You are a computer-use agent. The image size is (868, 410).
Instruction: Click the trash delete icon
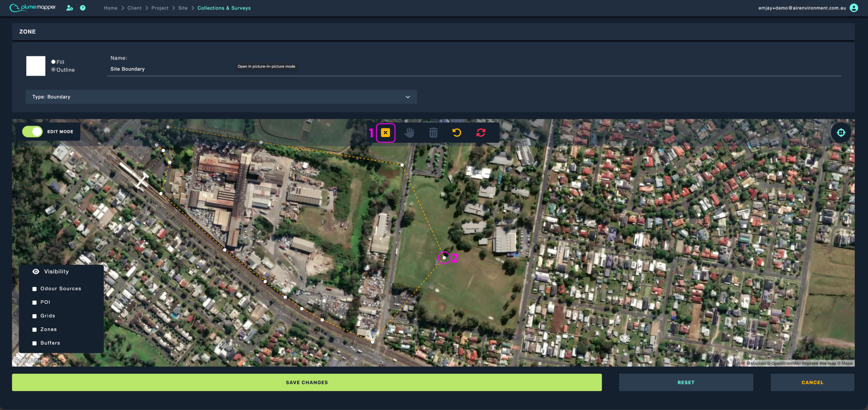(433, 132)
